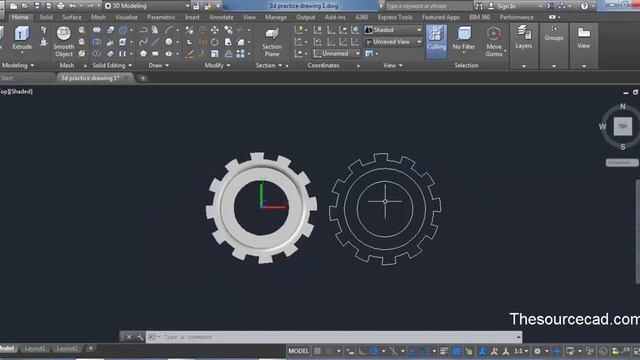Open the Annotate ribbon tab
Screen dimensions: 640x360
coord(221,17)
